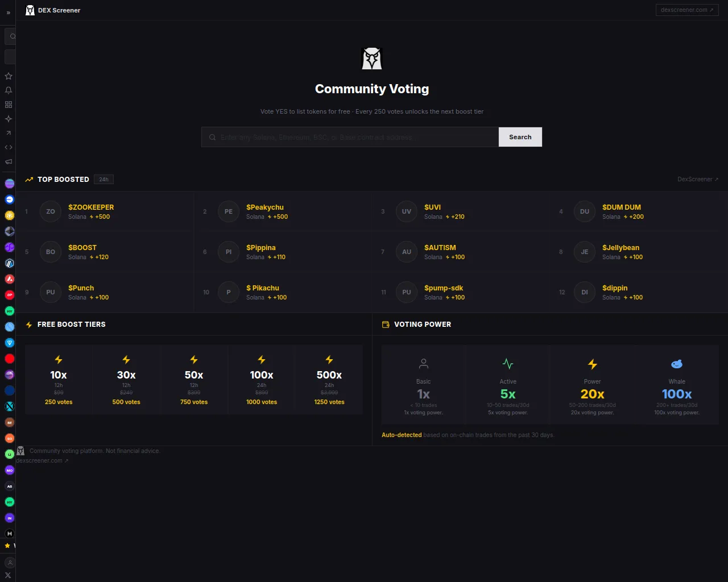Click the Power 20x voting power card
728x582 pixels.
coord(592,385)
